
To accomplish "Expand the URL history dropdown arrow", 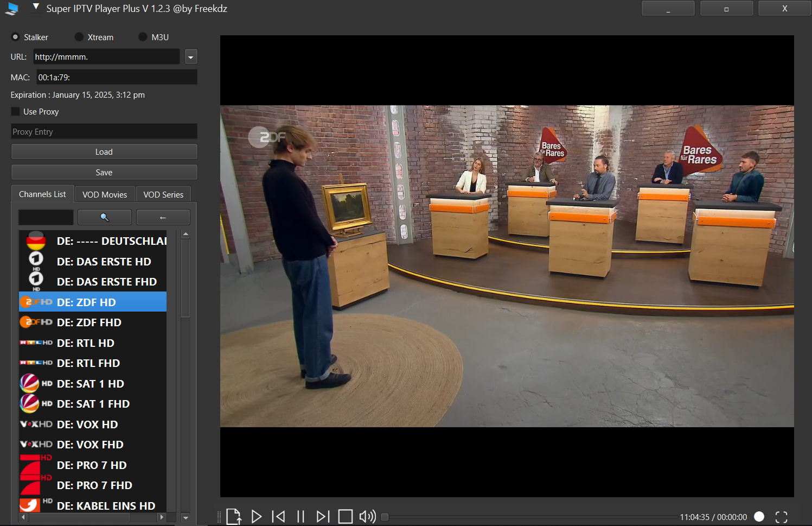I will 191,56.
